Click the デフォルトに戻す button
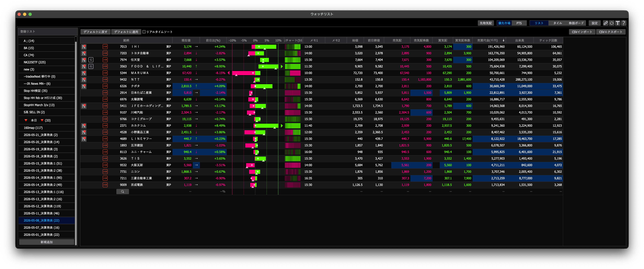 click(x=95, y=32)
